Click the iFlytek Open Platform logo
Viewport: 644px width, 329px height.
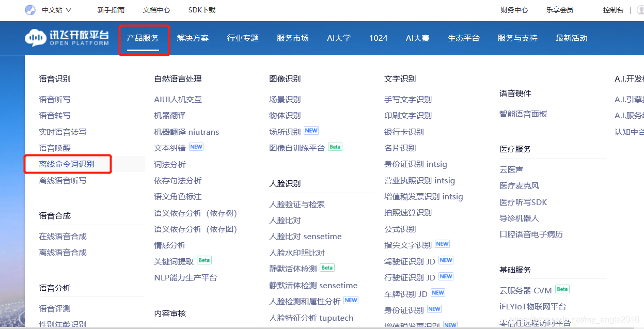(x=67, y=38)
